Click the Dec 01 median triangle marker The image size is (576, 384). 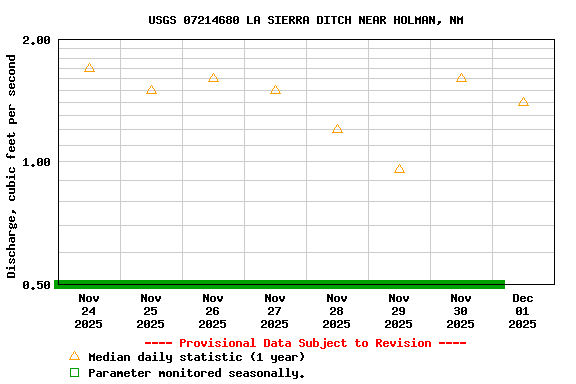523,102
